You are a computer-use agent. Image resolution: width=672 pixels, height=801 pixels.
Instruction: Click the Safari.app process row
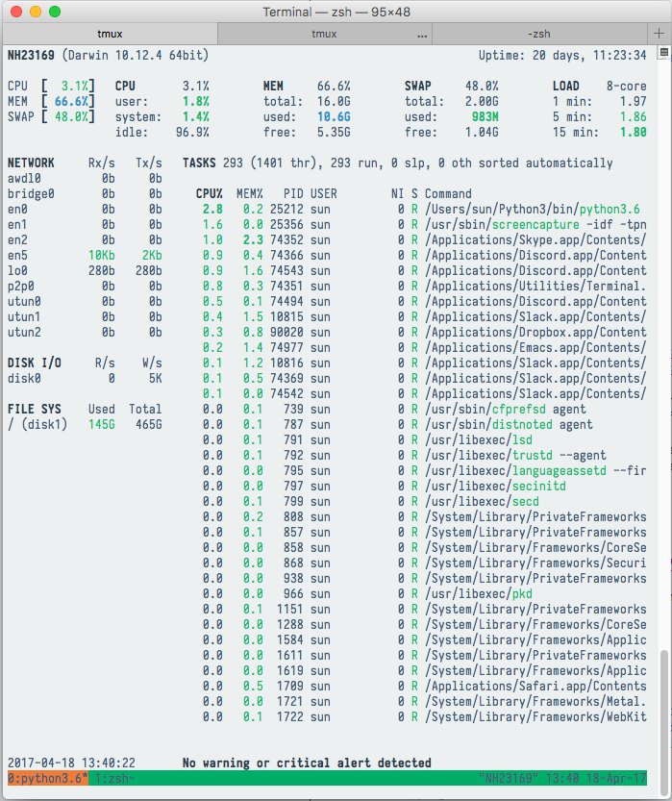[x=423, y=686]
